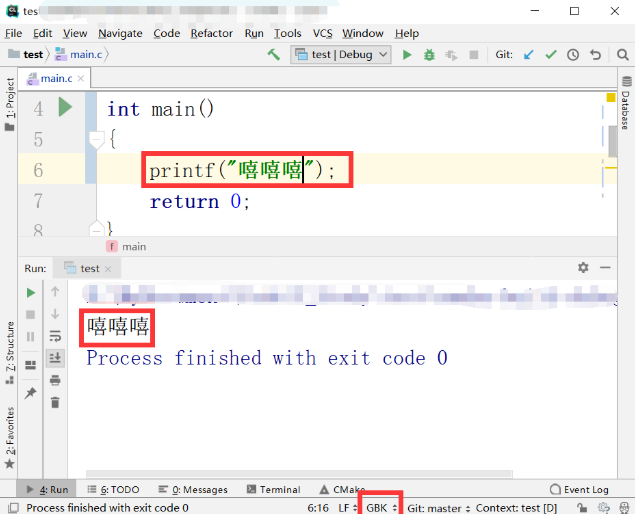Click the Git update project arrow

click(529, 55)
